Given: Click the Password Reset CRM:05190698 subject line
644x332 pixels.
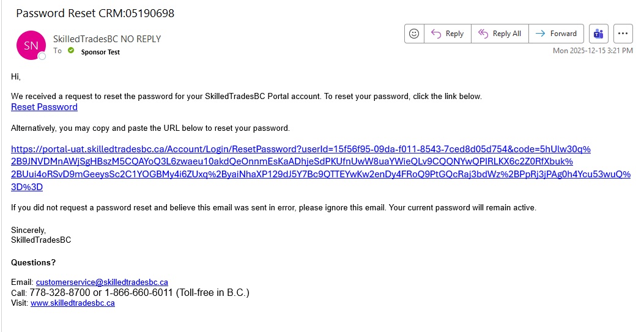Looking at the screenshot, I should (x=95, y=13).
